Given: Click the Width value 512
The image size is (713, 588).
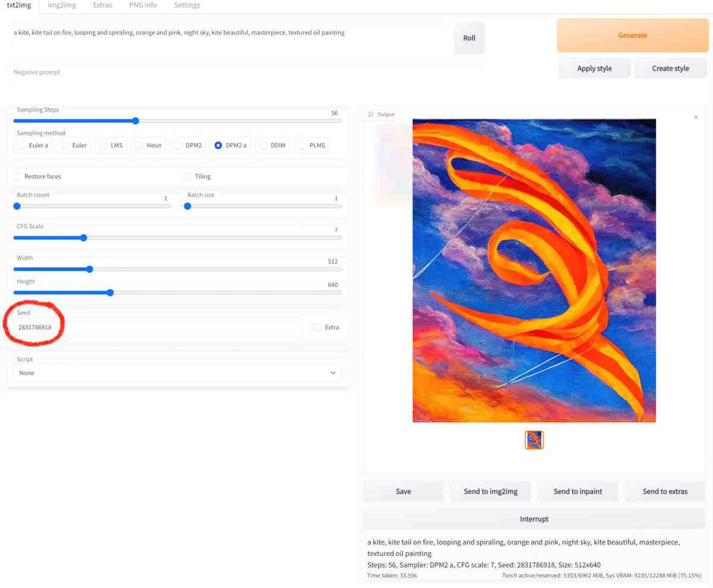Looking at the screenshot, I should (x=333, y=261).
